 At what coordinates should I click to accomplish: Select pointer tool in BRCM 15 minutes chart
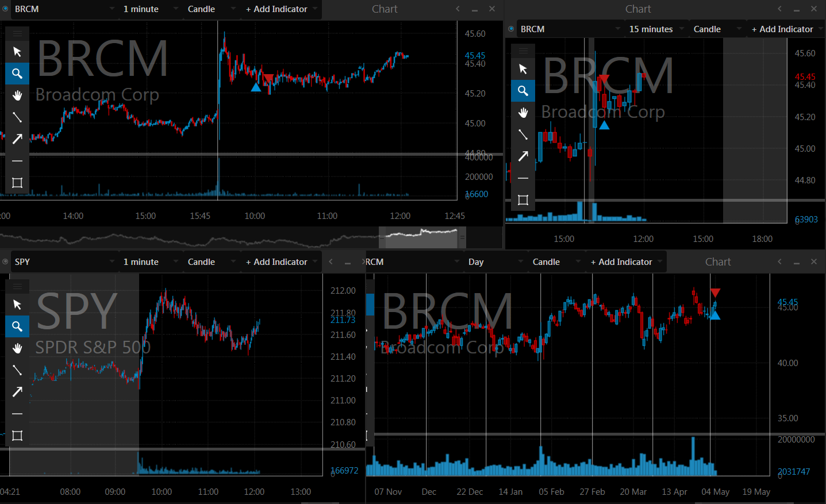coord(523,69)
